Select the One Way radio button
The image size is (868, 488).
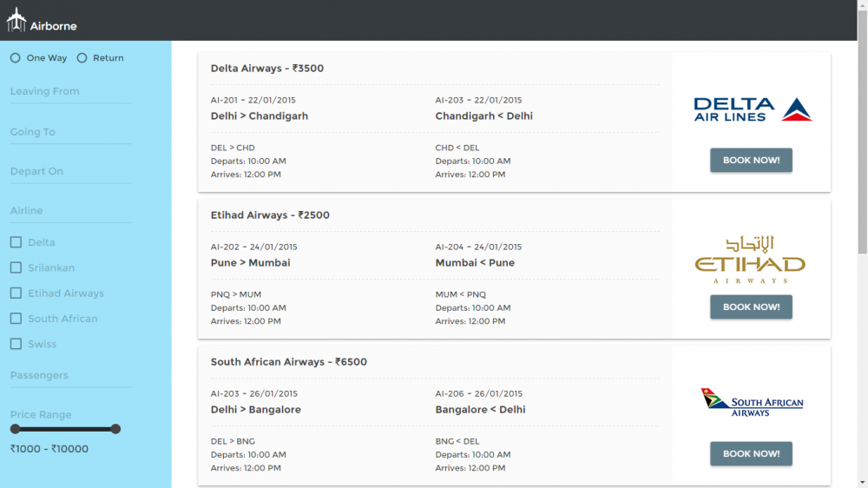pyautogui.click(x=16, y=58)
